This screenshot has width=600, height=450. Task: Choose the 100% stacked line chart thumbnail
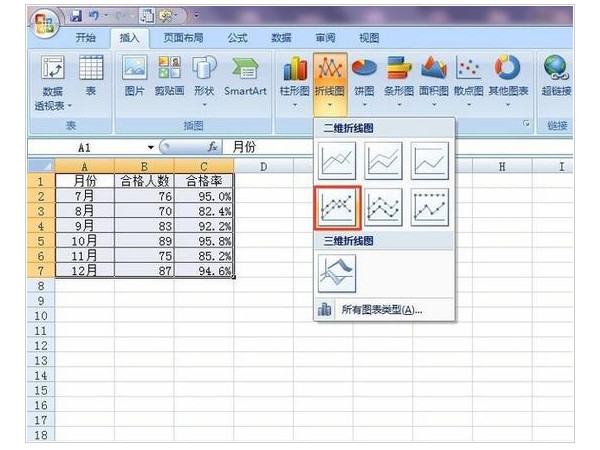tap(429, 161)
